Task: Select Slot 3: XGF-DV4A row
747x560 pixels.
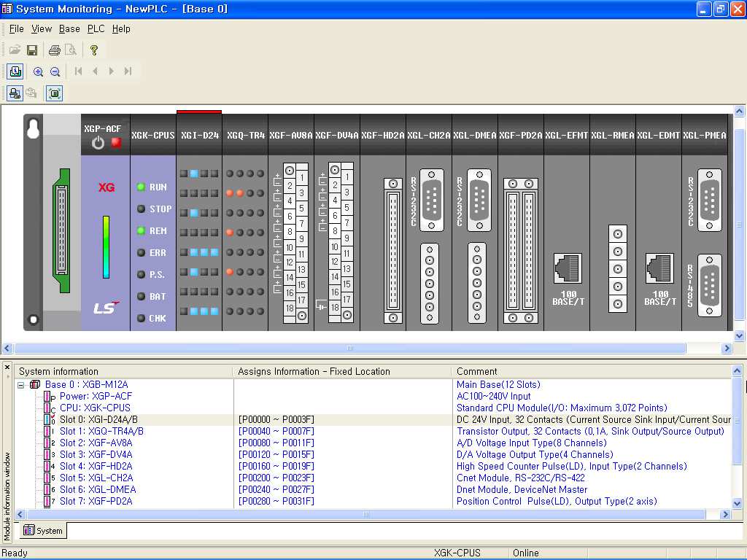Action: tap(96, 455)
